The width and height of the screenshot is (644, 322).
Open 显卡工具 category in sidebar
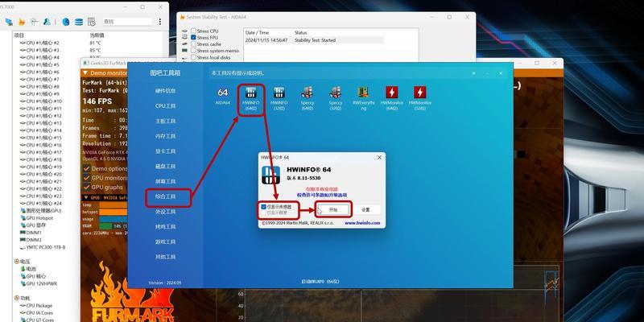(165, 151)
